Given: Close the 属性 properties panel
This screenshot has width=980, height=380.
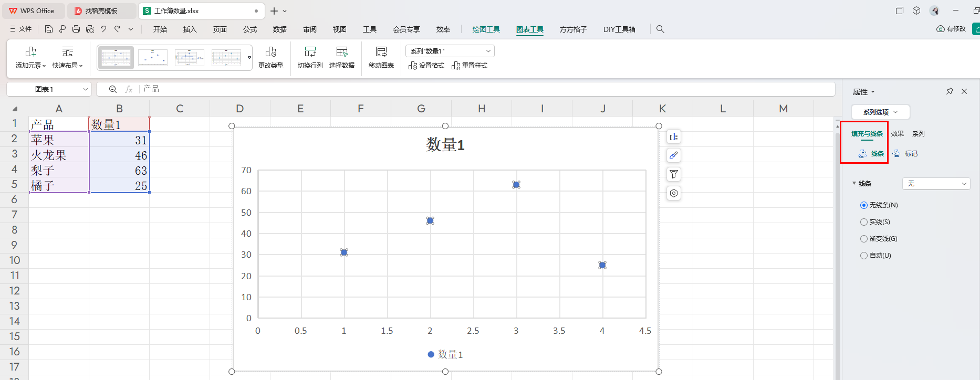Looking at the screenshot, I should click(964, 91).
